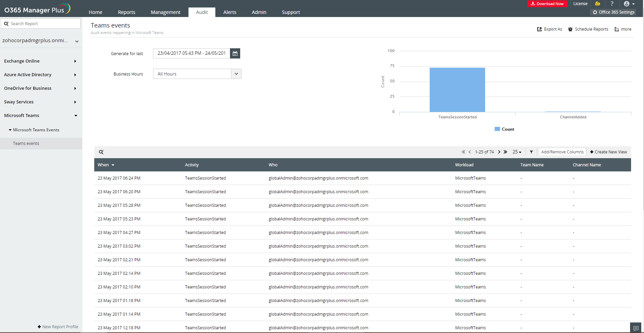Open the filter funnel icon

tap(531, 152)
